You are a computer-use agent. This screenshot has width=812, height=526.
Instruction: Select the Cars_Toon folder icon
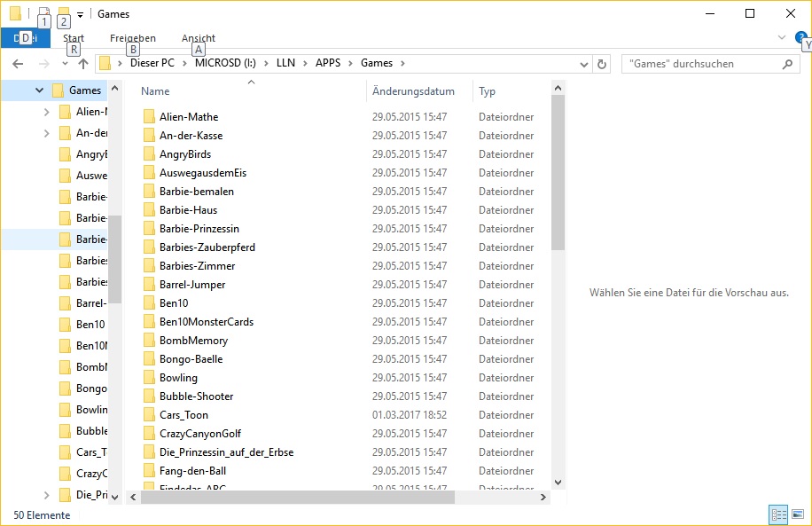pyautogui.click(x=149, y=415)
